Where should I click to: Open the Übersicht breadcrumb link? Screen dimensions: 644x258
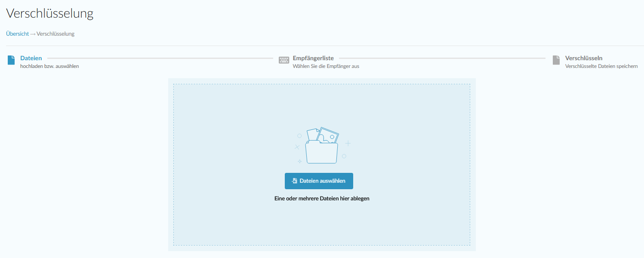pos(17,34)
